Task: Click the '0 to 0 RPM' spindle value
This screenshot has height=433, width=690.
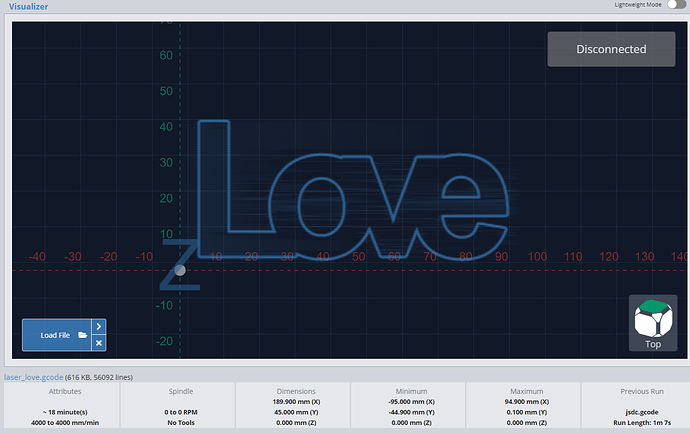Action: [x=181, y=412]
